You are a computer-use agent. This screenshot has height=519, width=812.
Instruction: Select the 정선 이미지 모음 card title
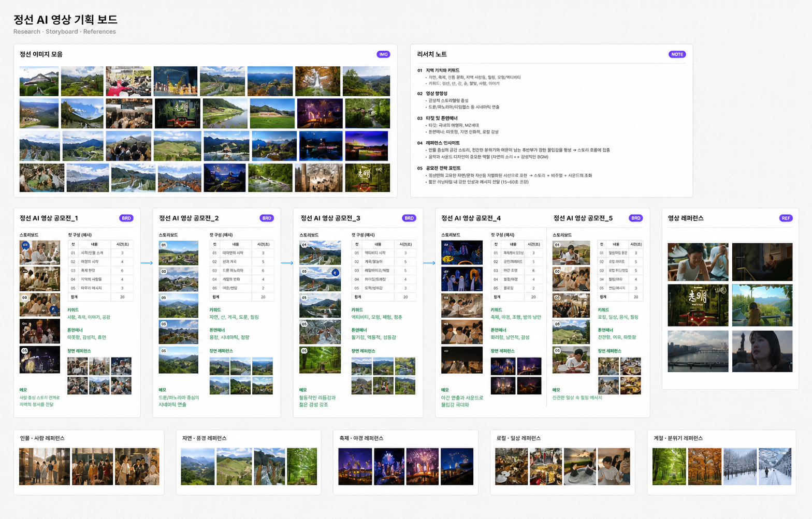pyautogui.click(x=41, y=54)
